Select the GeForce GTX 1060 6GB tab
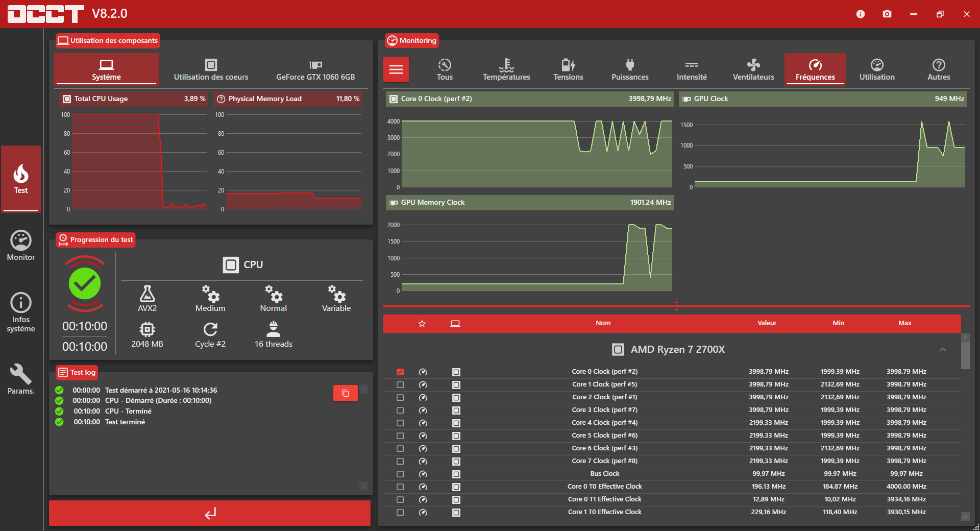This screenshot has height=531, width=980. pyautogui.click(x=315, y=69)
